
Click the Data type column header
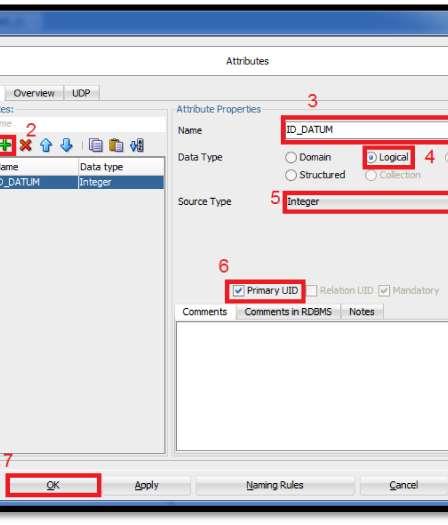[121, 167]
